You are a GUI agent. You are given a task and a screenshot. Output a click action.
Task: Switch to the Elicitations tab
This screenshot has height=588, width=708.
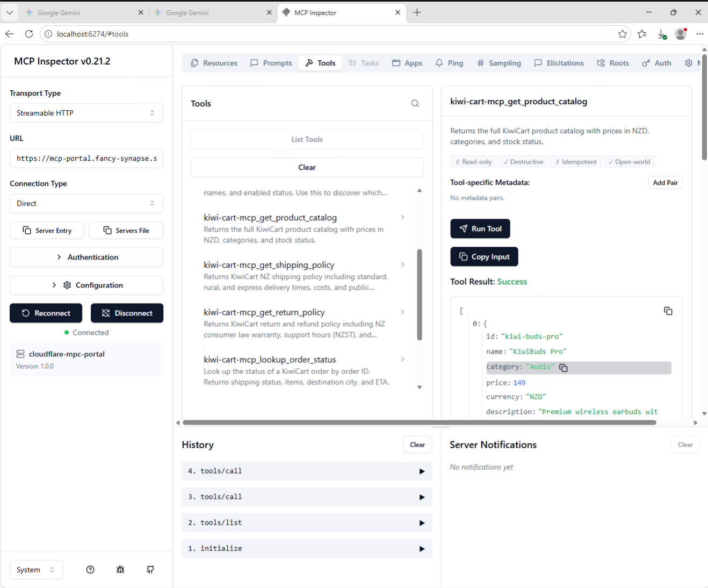tap(559, 63)
